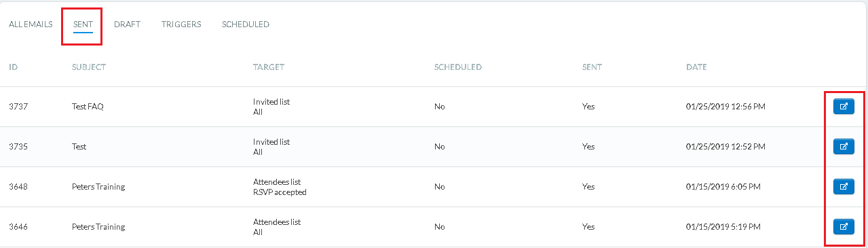Open email 3737 Test FAQ via external icon

(x=844, y=107)
